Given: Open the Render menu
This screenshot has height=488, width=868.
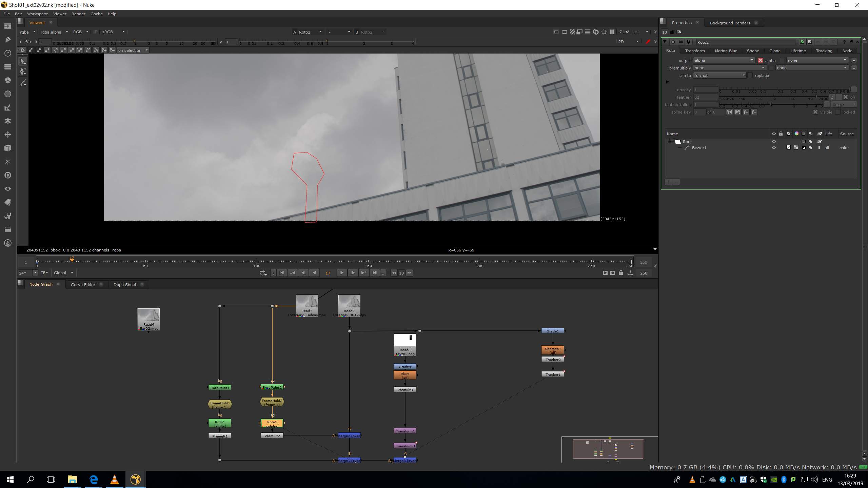Looking at the screenshot, I should pyautogui.click(x=78, y=14).
